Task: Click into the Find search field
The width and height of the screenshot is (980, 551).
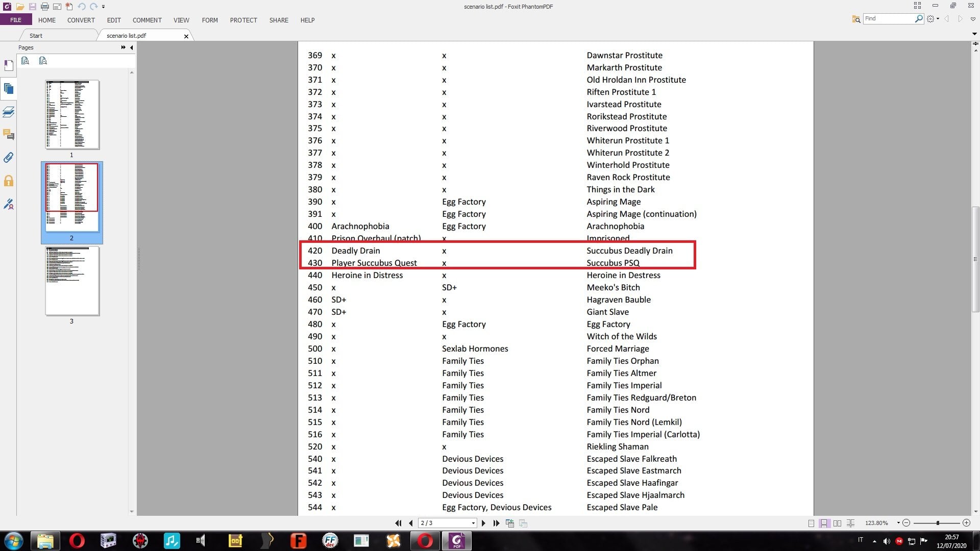Action: pyautogui.click(x=888, y=19)
